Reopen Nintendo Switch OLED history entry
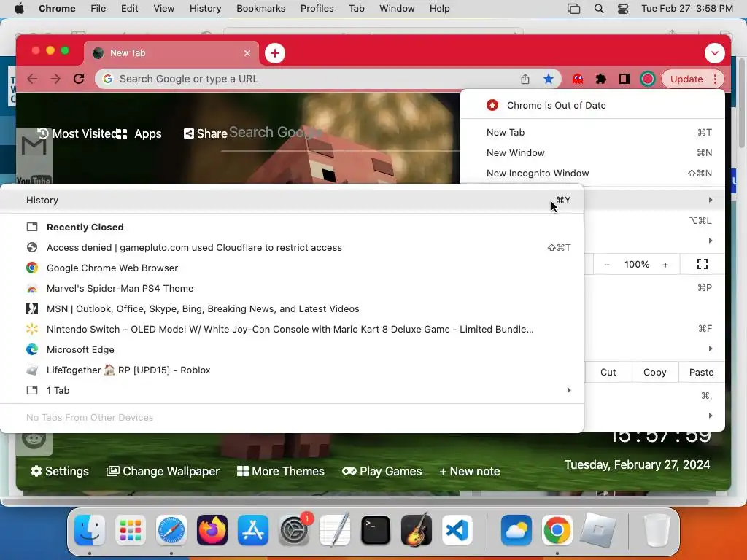This screenshot has height=560, width=747. click(x=292, y=330)
